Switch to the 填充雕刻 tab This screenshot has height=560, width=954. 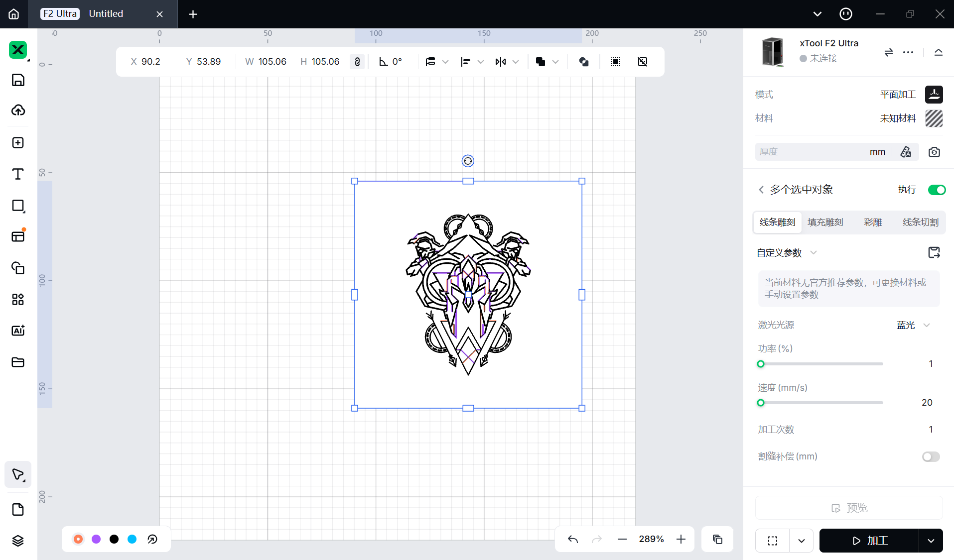click(x=825, y=222)
